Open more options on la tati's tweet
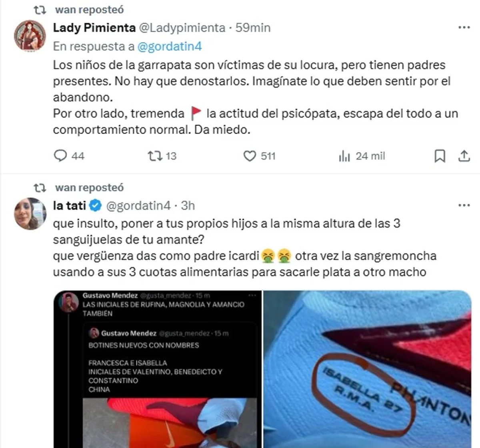This screenshot has width=480, height=448. (x=464, y=205)
